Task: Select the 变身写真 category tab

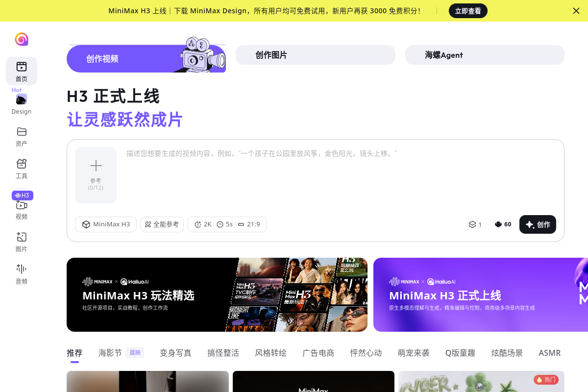Action: (175, 353)
